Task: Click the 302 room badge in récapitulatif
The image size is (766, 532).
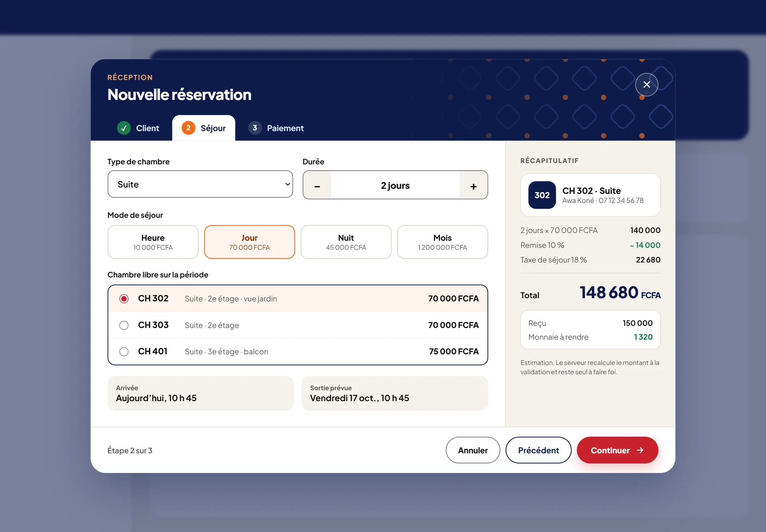Action: coord(542,195)
